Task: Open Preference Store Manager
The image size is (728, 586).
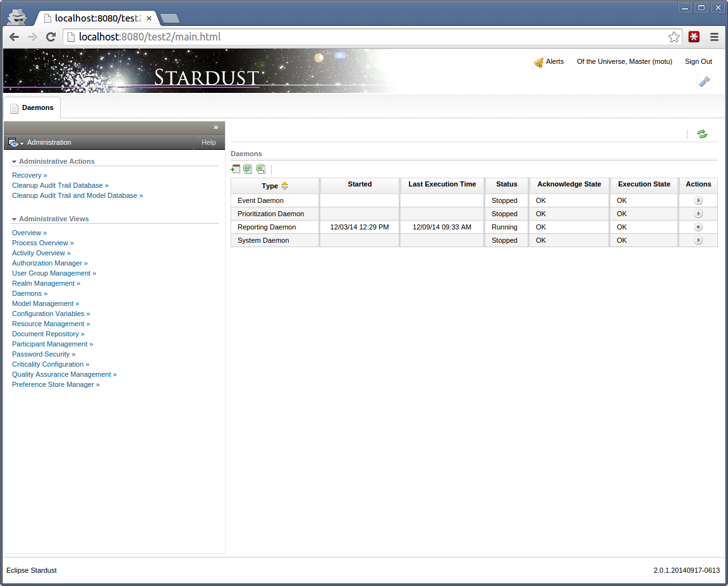Action: (56, 385)
